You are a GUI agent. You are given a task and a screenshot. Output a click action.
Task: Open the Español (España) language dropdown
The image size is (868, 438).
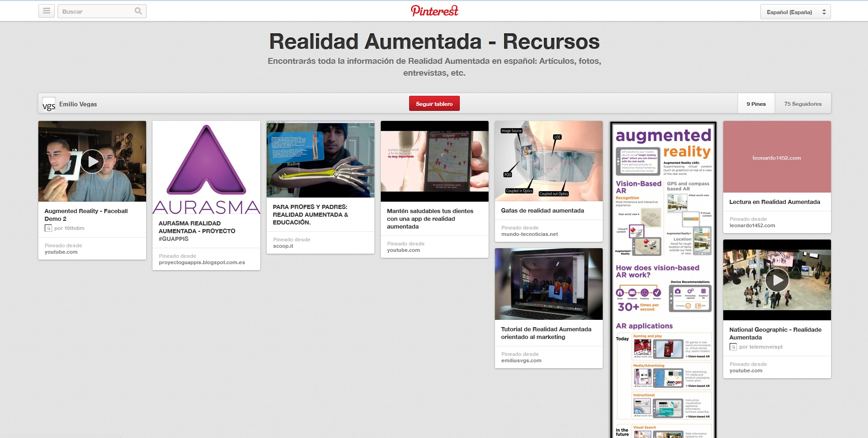(795, 12)
